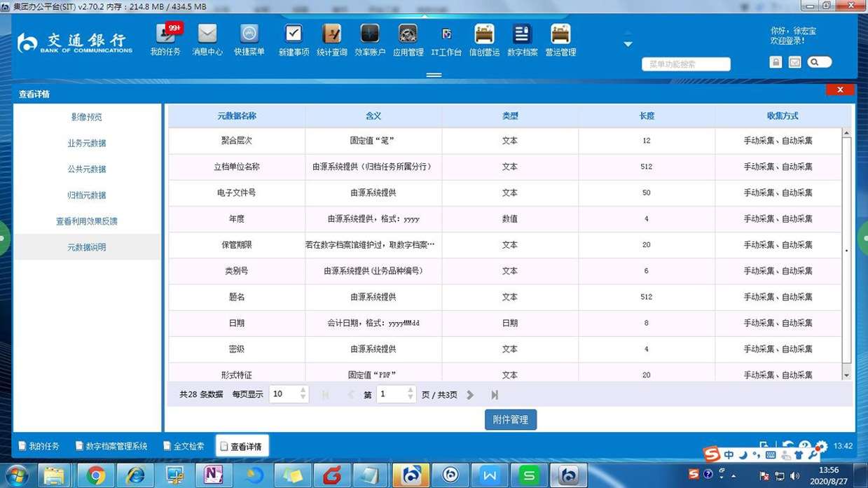Select 归档元数据 in the left sidebar

tap(87, 195)
